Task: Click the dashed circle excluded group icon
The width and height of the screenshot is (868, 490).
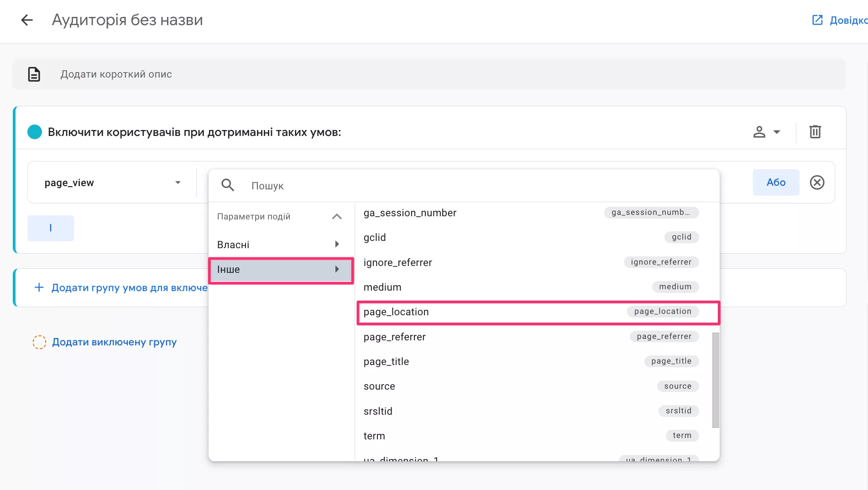Action: click(39, 342)
